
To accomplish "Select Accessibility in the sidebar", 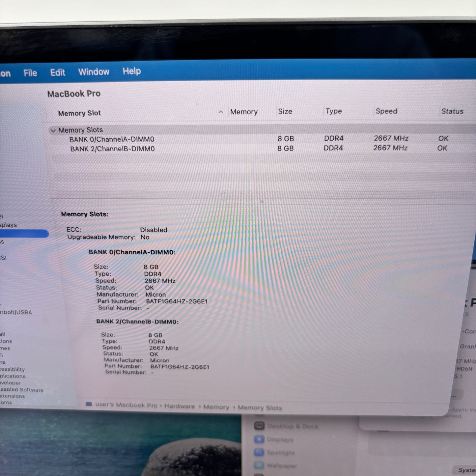I will coord(13,369).
